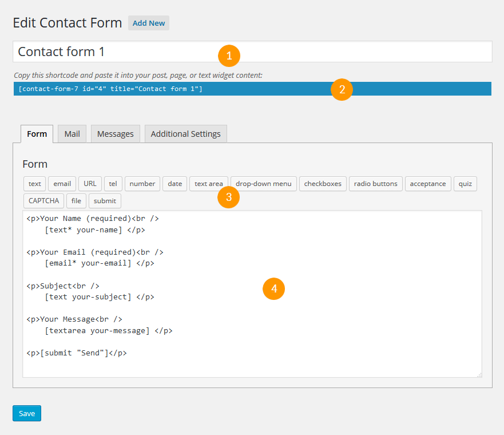Open the Additional Settings tab
The width and height of the screenshot is (504, 435).
(x=185, y=133)
